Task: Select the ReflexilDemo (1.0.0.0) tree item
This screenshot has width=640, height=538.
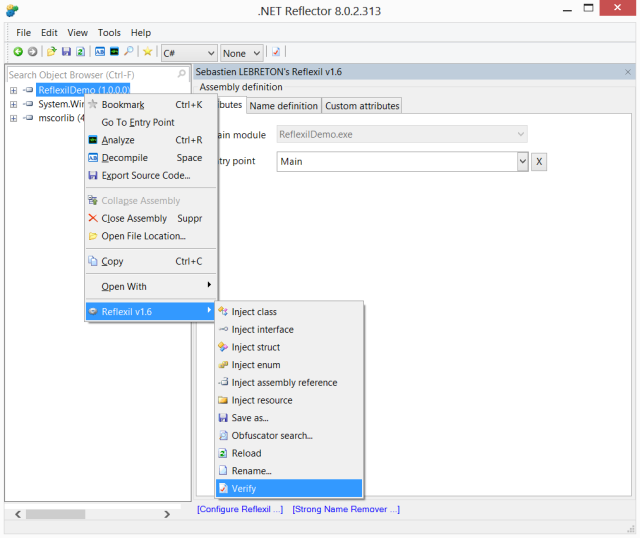Action: click(x=84, y=90)
